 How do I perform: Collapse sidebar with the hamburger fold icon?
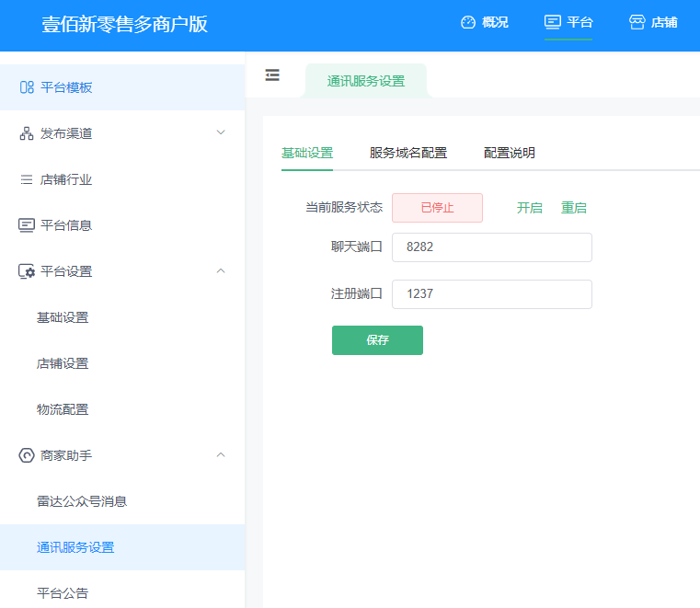(272, 75)
